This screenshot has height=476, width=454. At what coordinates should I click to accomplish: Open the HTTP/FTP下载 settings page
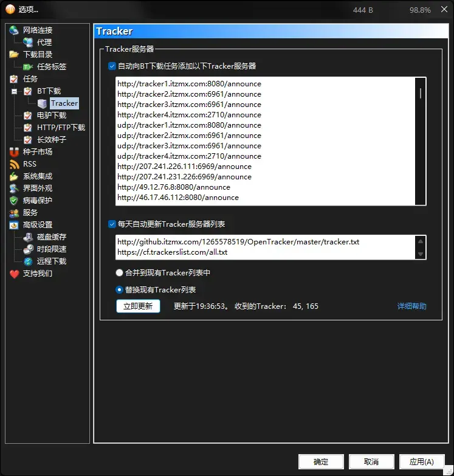(x=61, y=128)
